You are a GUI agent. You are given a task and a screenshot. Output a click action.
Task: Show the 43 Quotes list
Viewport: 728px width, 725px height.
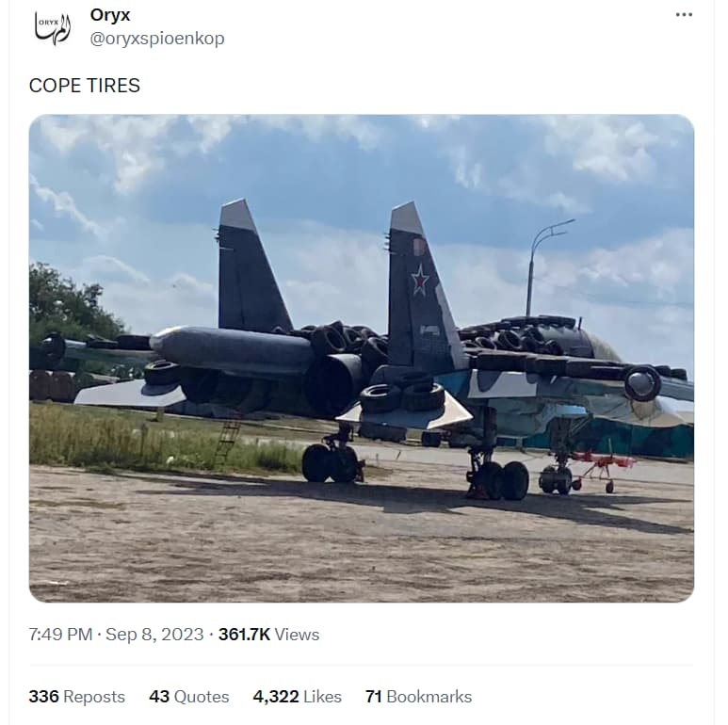pos(189,696)
